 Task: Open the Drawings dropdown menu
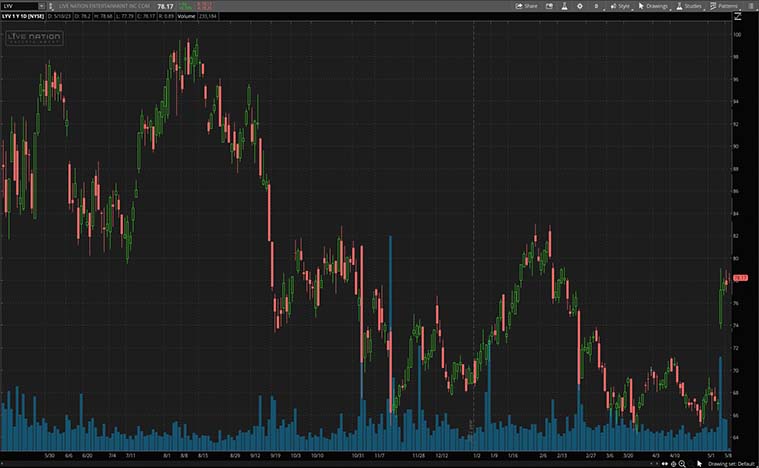point(653,6)
